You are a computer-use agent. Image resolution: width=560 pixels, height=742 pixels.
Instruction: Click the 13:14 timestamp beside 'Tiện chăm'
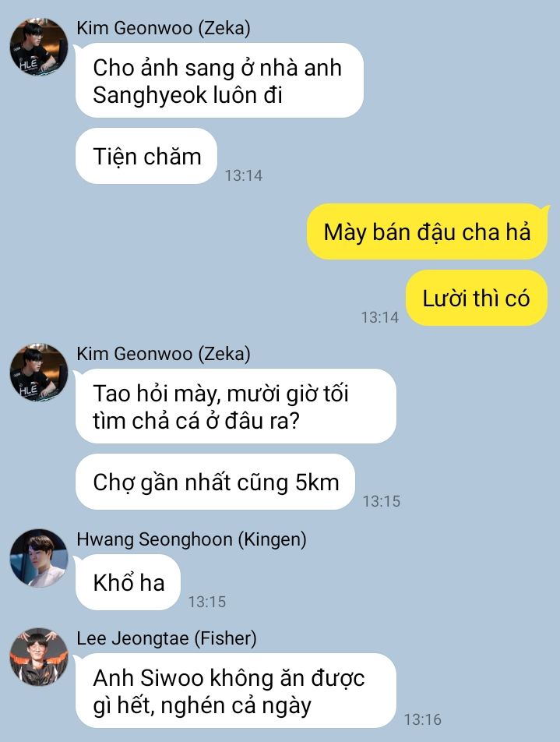pos(244,175)
